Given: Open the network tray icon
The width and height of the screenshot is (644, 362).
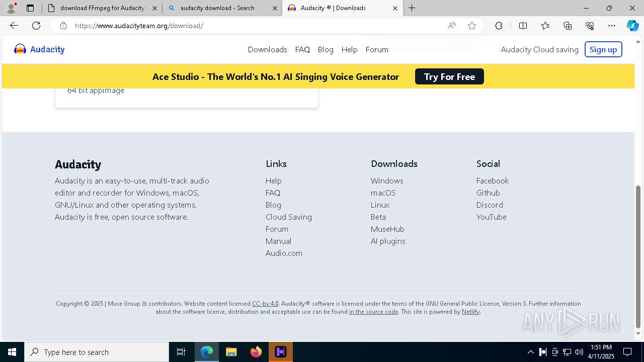Looking at the screenshot, I should tap(567, 352).
